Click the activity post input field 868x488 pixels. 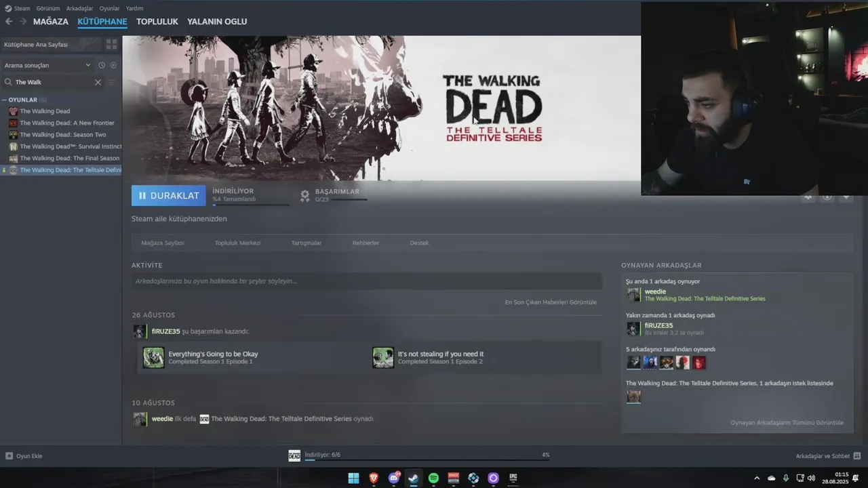click(366, 281)
